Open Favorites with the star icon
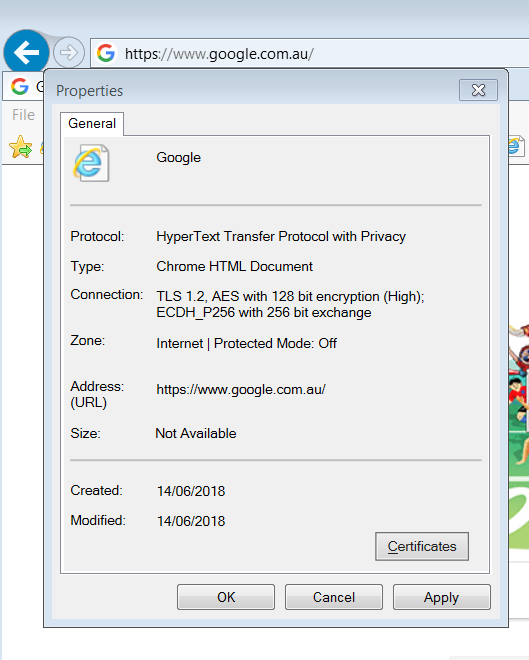The width and height of the screenshot is (529, 660). pyautogui.click(x=20, y=147)
